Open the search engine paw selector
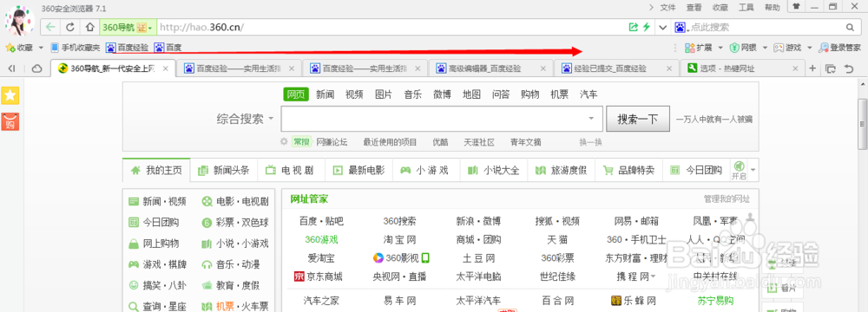The image size is (868, 312). pyautogui.click(x=681, y=27)
